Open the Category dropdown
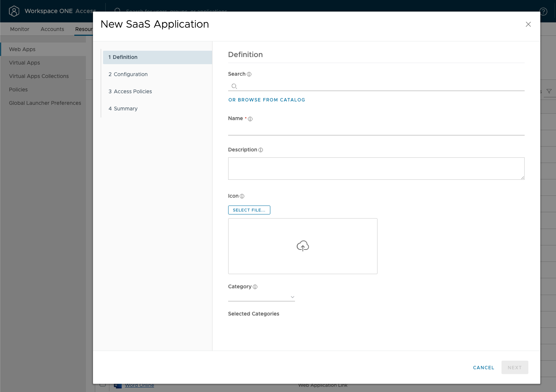This screenshot has height=392, width=556. 293,297
